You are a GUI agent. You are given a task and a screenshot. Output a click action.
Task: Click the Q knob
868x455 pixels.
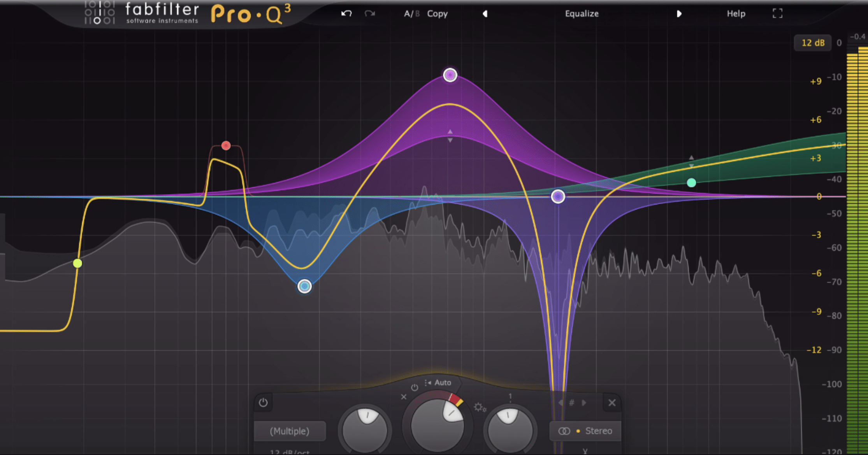click(x=510, y=430)
